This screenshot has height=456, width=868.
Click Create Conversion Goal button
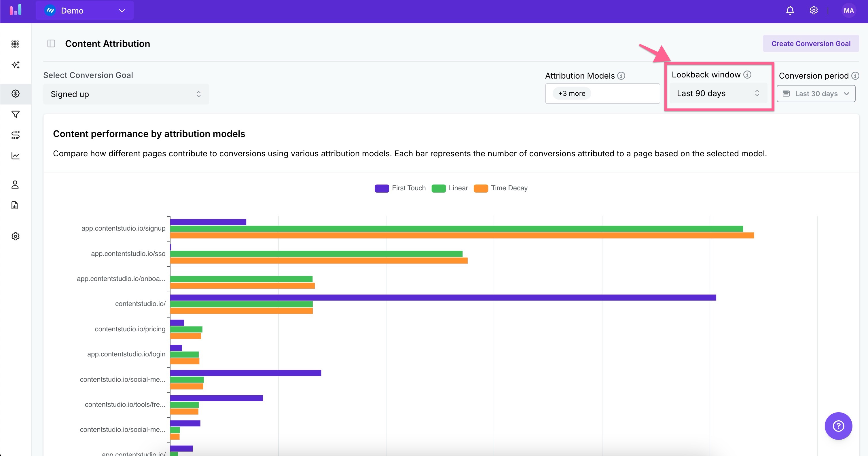coord(810,44)
